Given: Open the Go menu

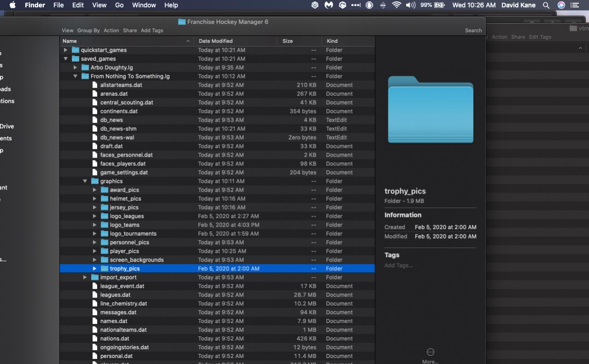Looking at the screenshot, I should coord(119,5).
